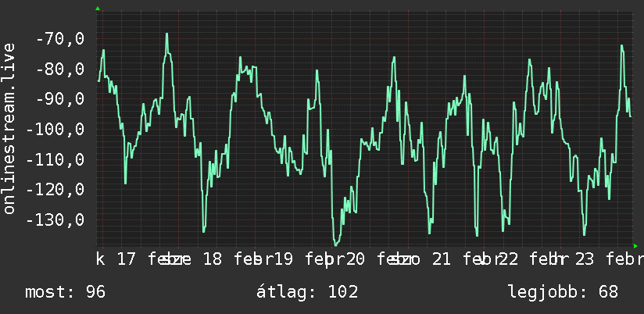Click the -100,0 y-axis label
The image size is (644, 314).
(55, 130)
